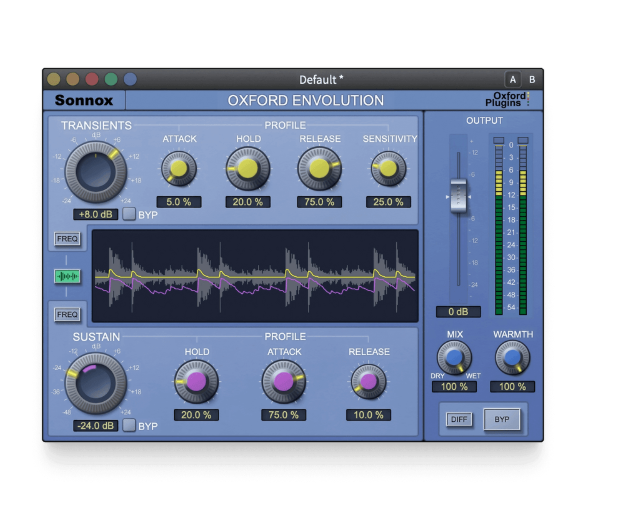Image resolution: width=624 pixels, height=520 pixels.
Task: Click the Transients gain knob
Action: [x=95, y=171]
